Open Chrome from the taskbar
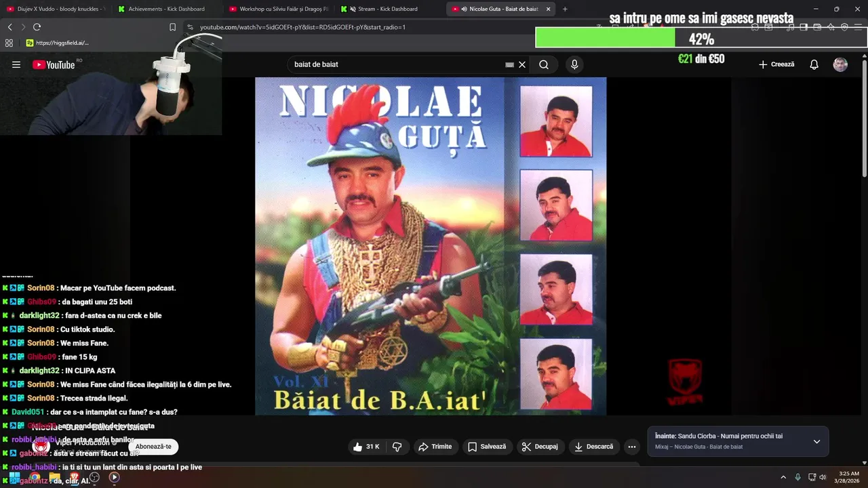The image size is (868, 488). [35, 477]
